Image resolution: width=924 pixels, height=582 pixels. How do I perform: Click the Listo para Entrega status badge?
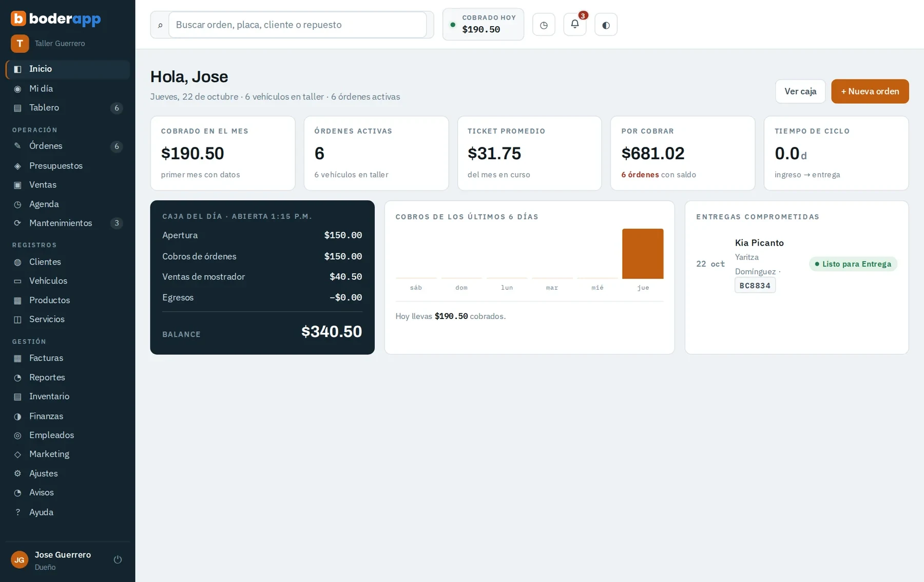coord(853,264)
